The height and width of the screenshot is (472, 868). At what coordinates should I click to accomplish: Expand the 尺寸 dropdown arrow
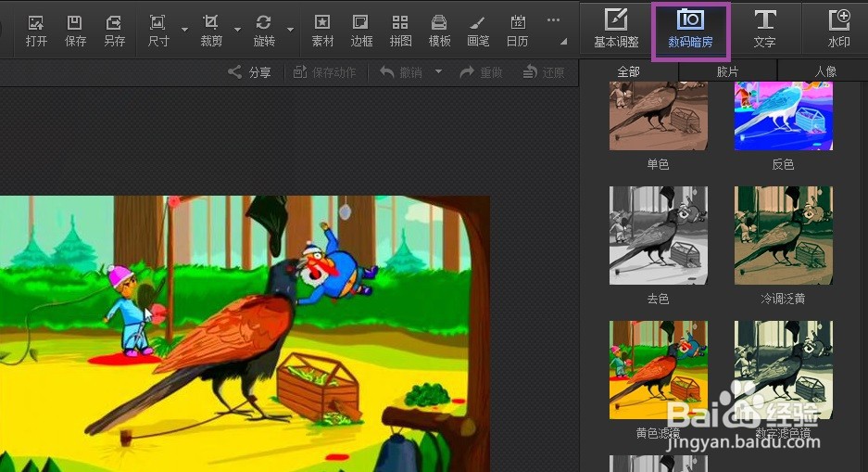tap(184, 30)
